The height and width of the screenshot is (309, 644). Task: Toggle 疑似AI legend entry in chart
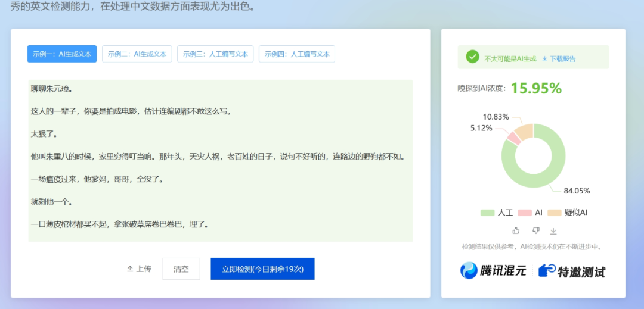(x=568, y=213)
